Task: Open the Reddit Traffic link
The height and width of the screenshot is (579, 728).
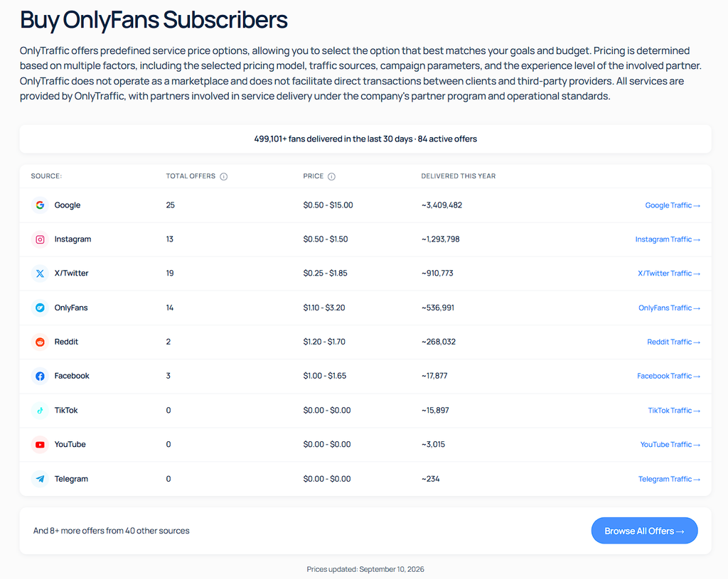Action: coord(674,342)
